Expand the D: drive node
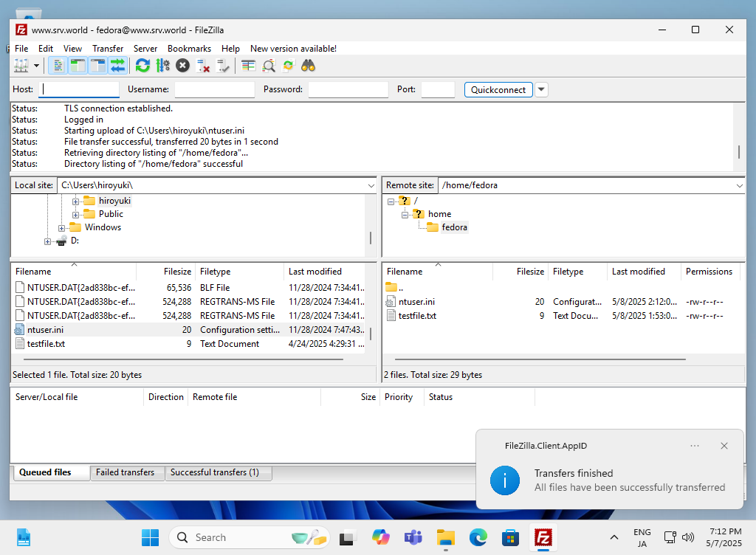The width and height of the screenshot is (756, 555). (x=47, y=241)
